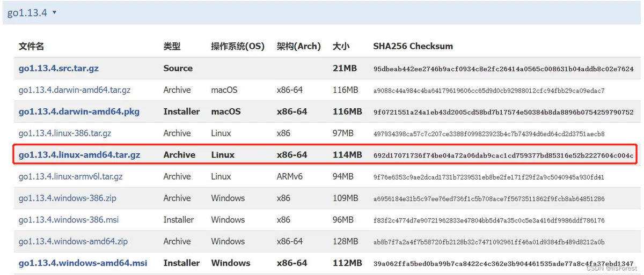The width and height of the screenshot is (644, 275).
Task: Click the 类型 column header
Action: point(172,46)
